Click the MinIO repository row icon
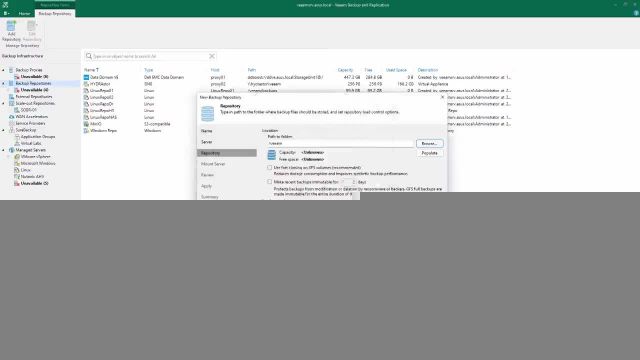The height and width of the screenshot is (360, 640). pyautogui.click(x=86, y=124)
